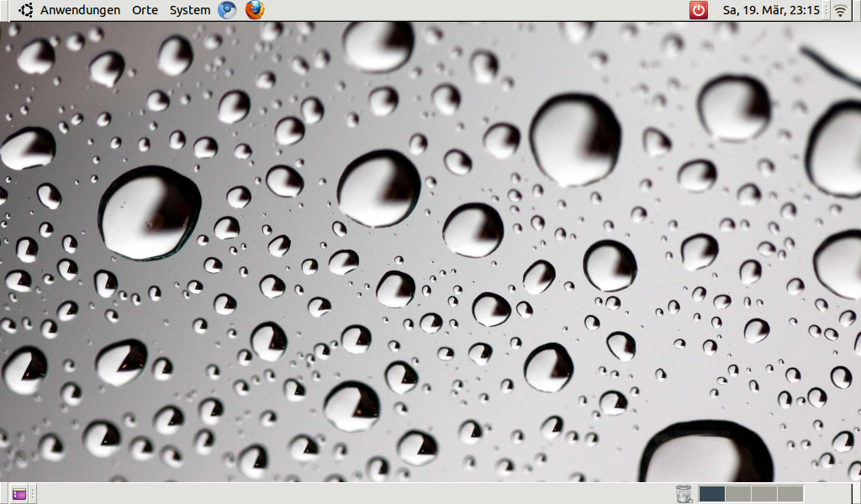
Task: Open the Anwendungen menu
Action: pos(80,10)
